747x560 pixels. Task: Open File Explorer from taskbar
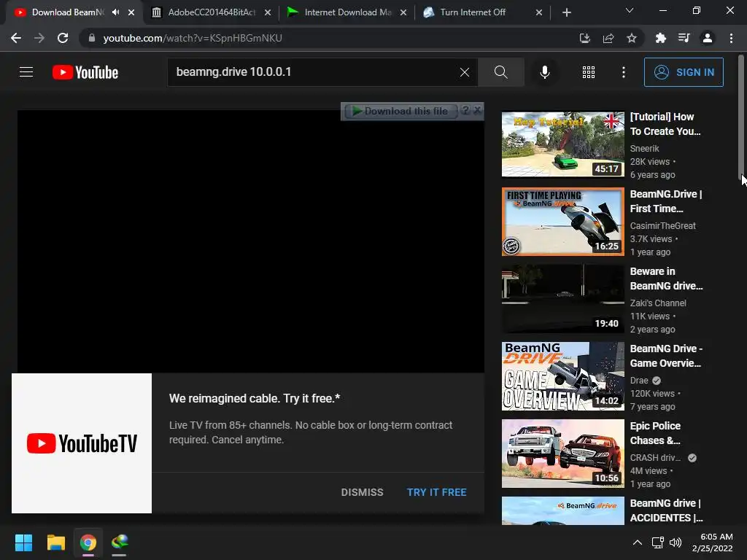(x=55, y=542)
